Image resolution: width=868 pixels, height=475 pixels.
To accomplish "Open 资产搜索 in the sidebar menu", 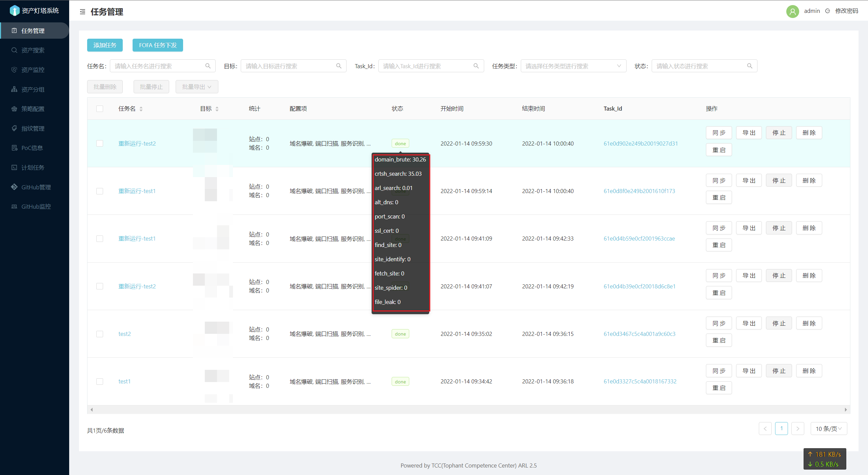I will (x=33, y=50).
